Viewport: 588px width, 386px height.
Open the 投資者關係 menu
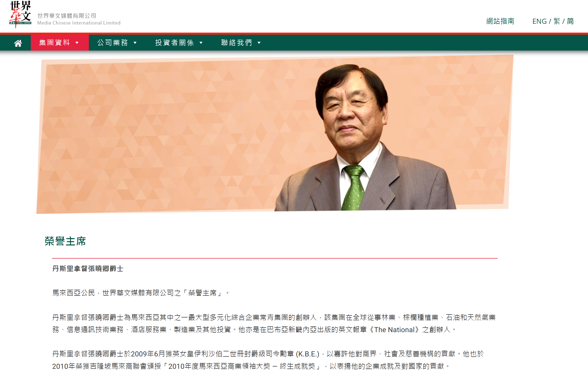tap(179, 42)
